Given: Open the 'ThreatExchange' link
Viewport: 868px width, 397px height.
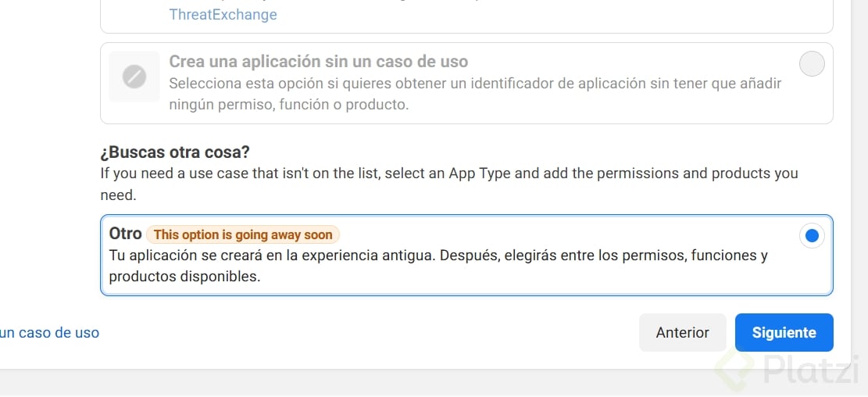Looking at the screenshot, I should tap(223, 15).
